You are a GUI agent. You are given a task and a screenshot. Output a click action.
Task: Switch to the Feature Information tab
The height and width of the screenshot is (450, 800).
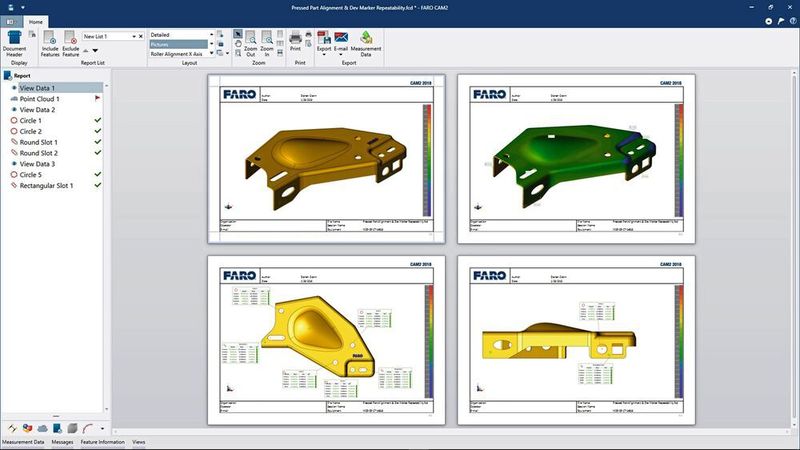tap(103, 442)
